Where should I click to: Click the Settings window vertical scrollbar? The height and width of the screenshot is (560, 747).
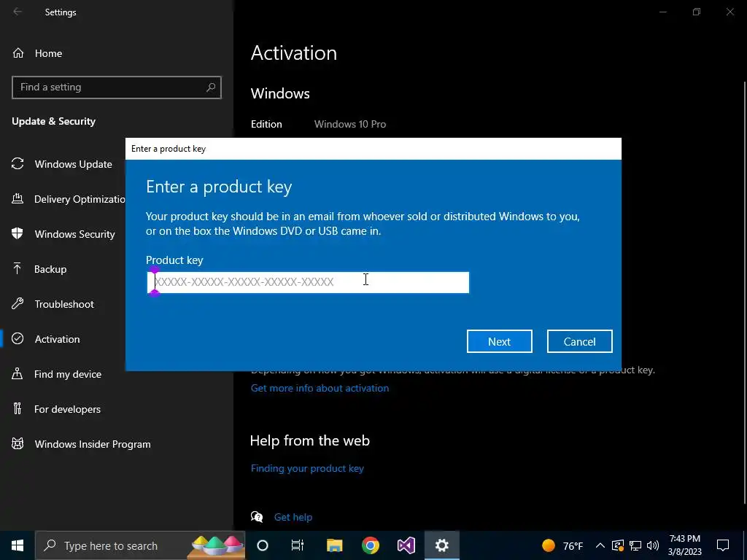pos(745,292)
